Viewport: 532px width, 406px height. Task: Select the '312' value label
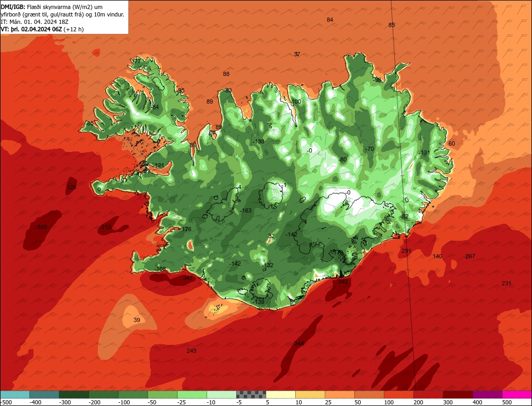tap(106, 227)
